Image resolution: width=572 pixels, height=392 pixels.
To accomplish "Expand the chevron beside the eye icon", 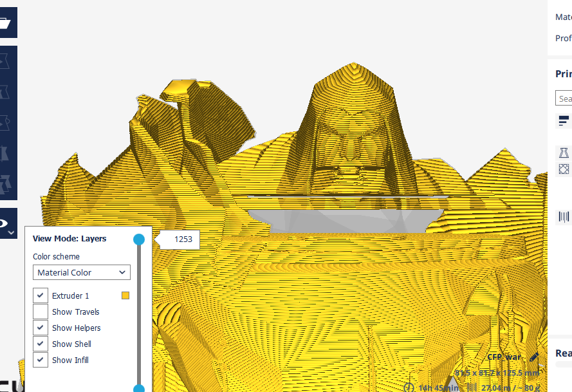I will [12, 232].
